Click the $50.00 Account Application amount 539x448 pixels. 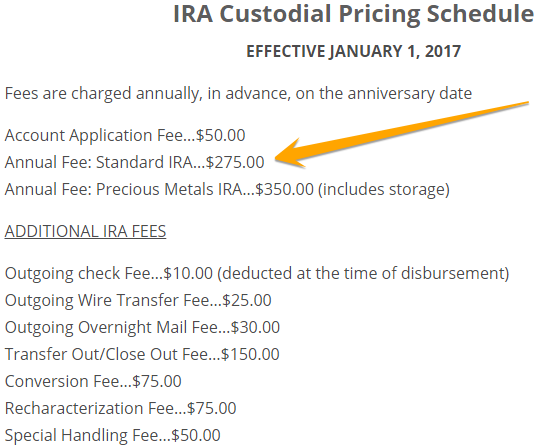(220, 135)
